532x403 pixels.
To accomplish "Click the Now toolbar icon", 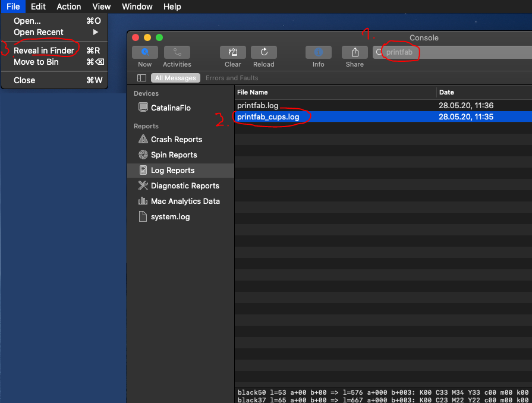I will click(144, 52).
